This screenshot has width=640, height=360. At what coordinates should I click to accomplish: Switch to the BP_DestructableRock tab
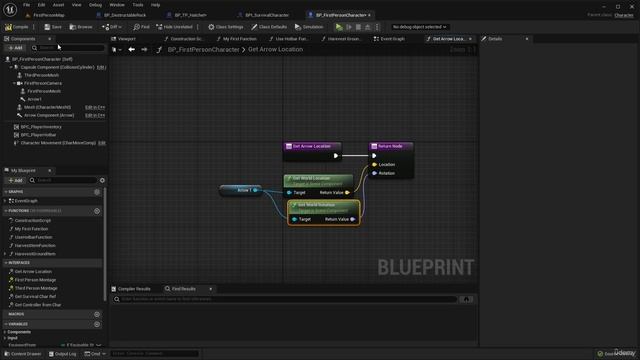pos(124,15)
